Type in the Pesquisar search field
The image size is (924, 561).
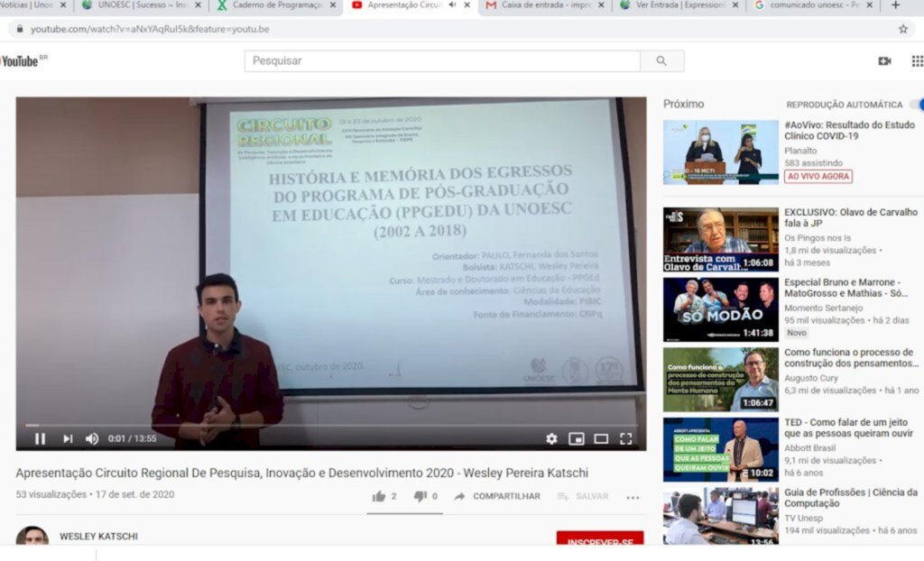click(x=442, y=61)
